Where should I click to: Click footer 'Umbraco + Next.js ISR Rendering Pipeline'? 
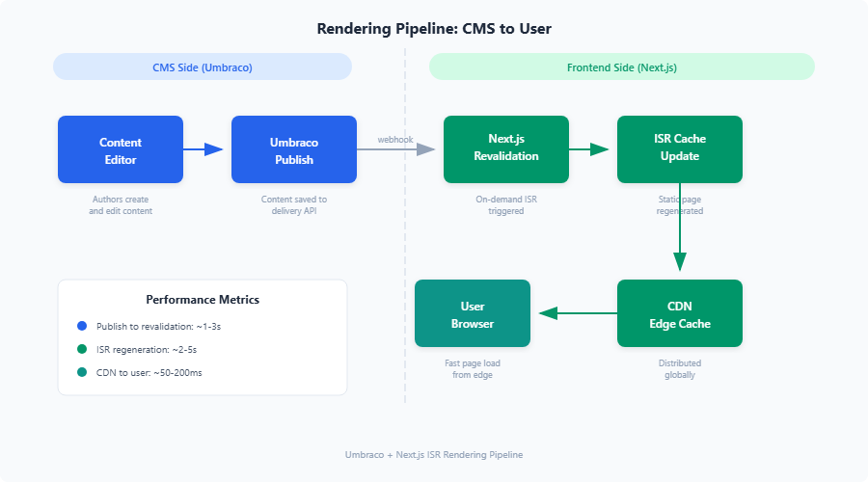click(x=434, y=455)
